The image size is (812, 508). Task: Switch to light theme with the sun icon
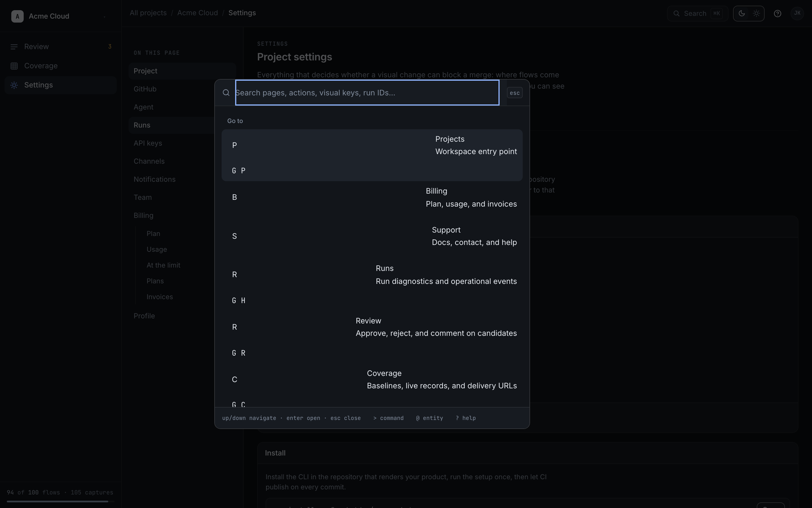[756, 14]
